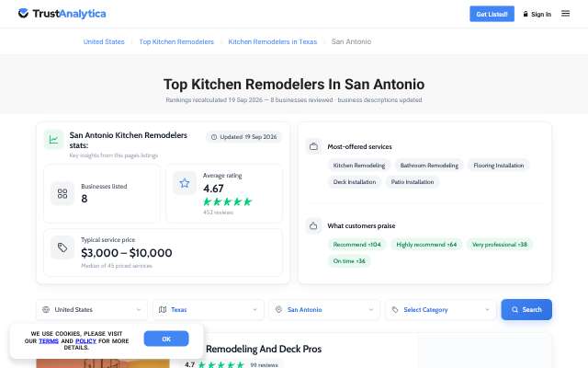This screenshot has height=368, width=588.
Task: Click the 4.67 average rating value
Action: click(213, 189)
